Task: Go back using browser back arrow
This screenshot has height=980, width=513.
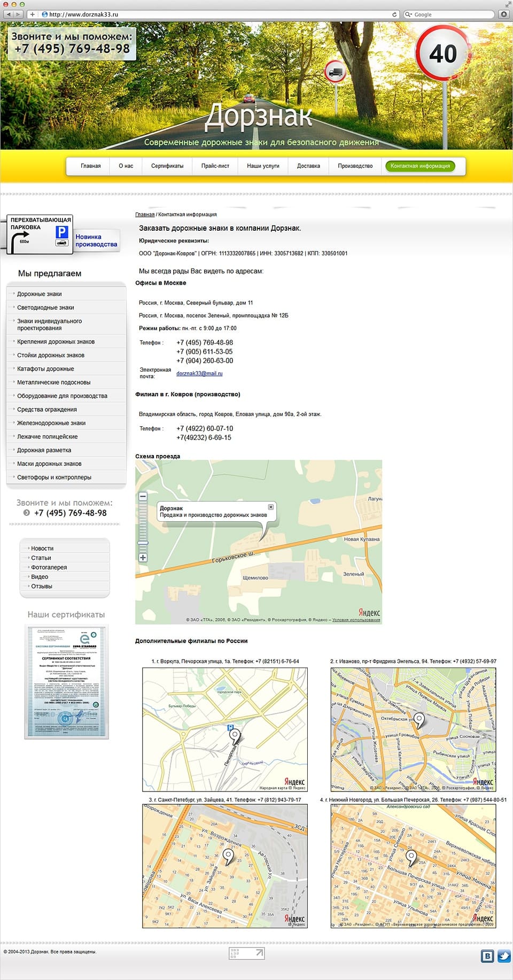Action: tap(9, 14)
